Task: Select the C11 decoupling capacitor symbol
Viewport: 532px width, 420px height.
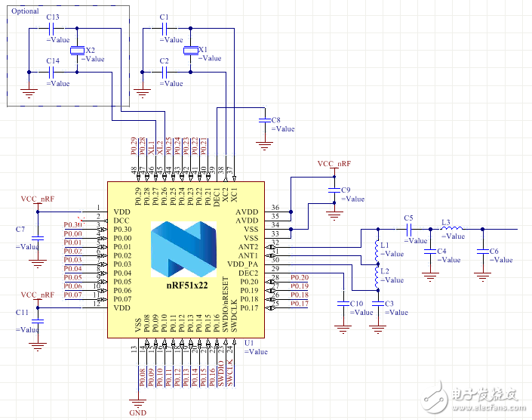Action: click(x=38, y=321)
